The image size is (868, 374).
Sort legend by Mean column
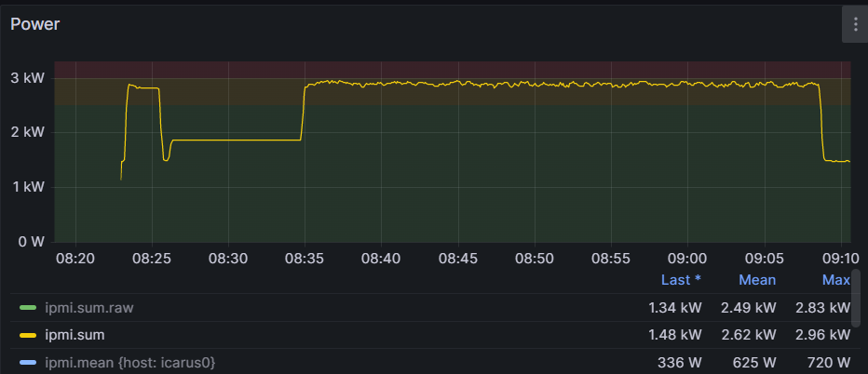756,280
